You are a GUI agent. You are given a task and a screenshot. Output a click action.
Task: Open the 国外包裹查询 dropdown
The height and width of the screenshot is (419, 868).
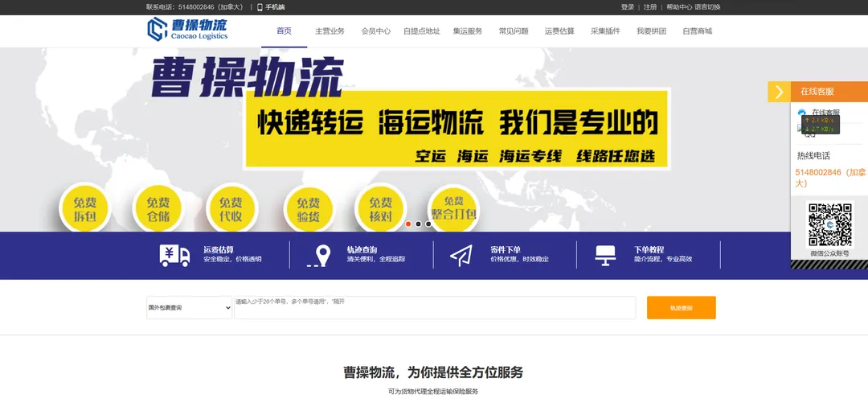click(x=190, y=307)
